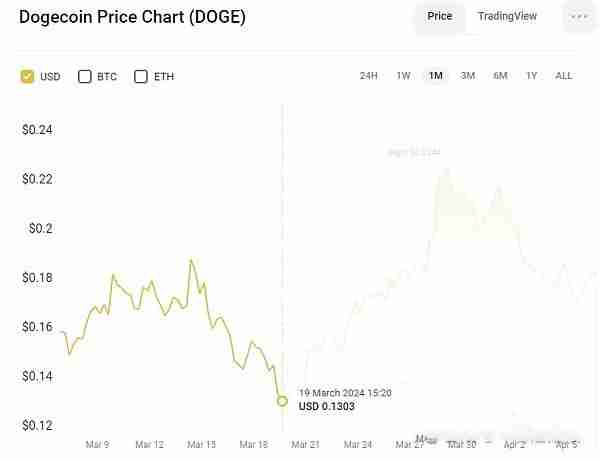Select the 6M time range
The image size is (600, 460).
pyautogui.click(x=500, y=76)
